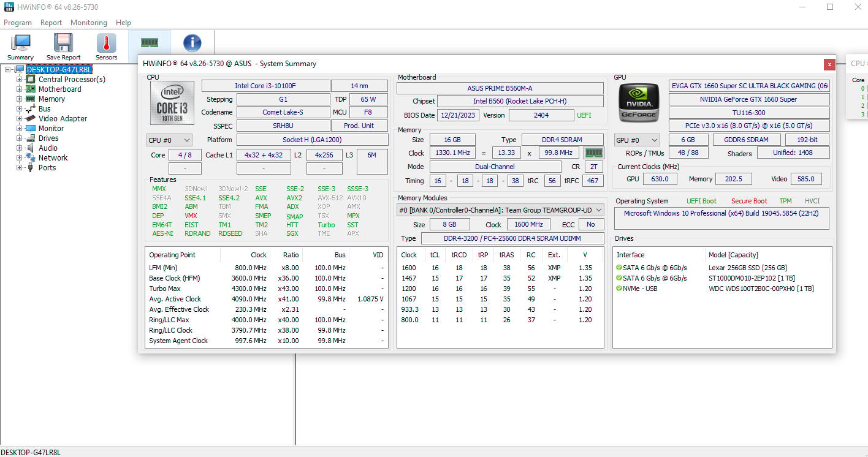Click the Monitor tree node icon
Viewport: 868px width, 457px height.
coord(31,128)
